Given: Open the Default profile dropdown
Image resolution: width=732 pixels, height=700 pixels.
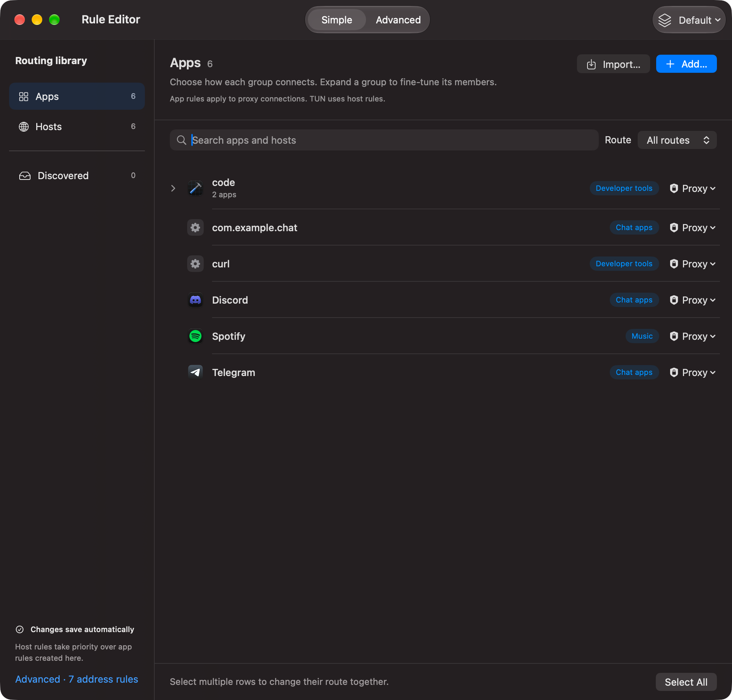Looking at the screenshot, I should pyautogui.click(x=689, y=20).
